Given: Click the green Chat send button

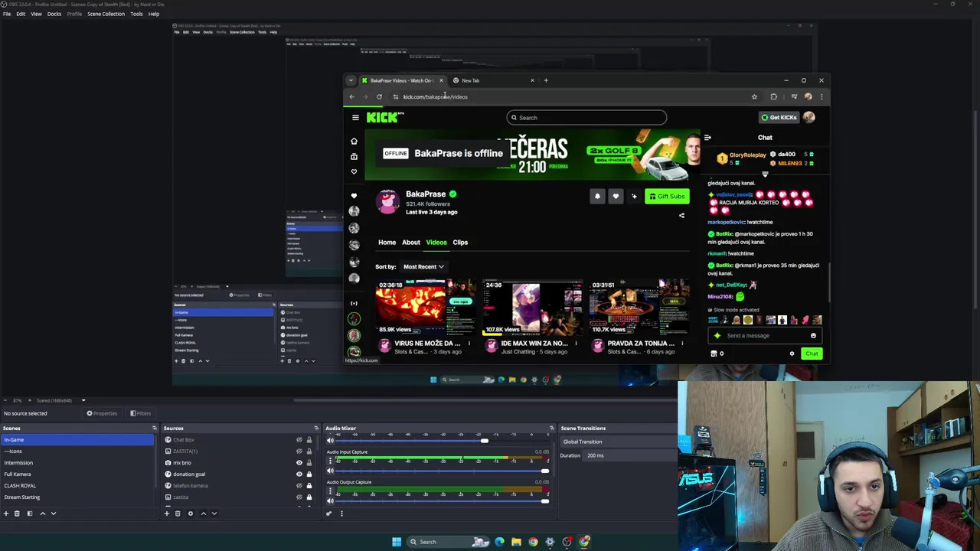Looking at the screenshot, I should pos(812,354).
